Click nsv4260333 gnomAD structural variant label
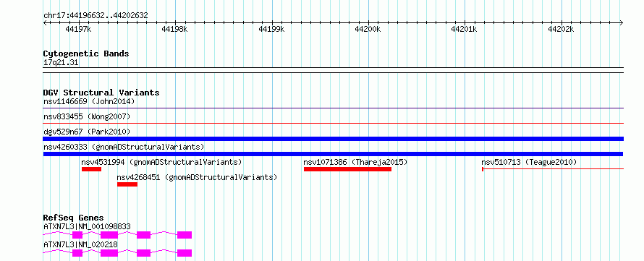Viewport: 644px width, 261px height. (x=124, y=147)
